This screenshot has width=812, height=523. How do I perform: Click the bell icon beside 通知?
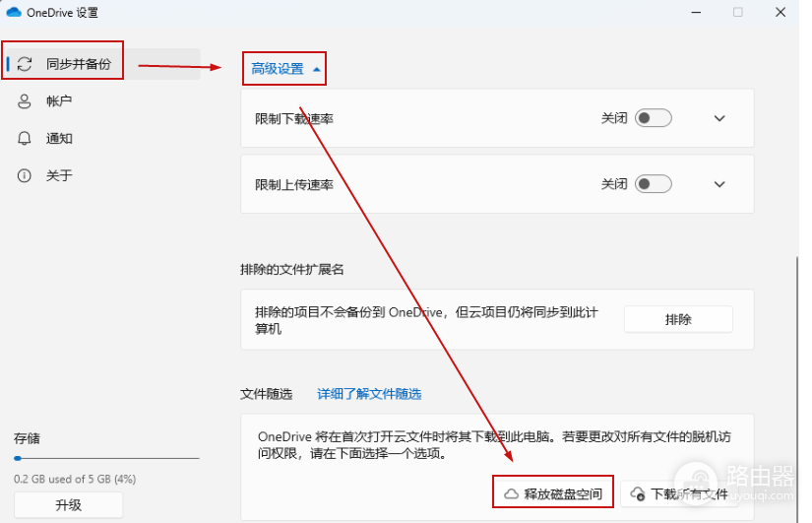click(25, 138)
